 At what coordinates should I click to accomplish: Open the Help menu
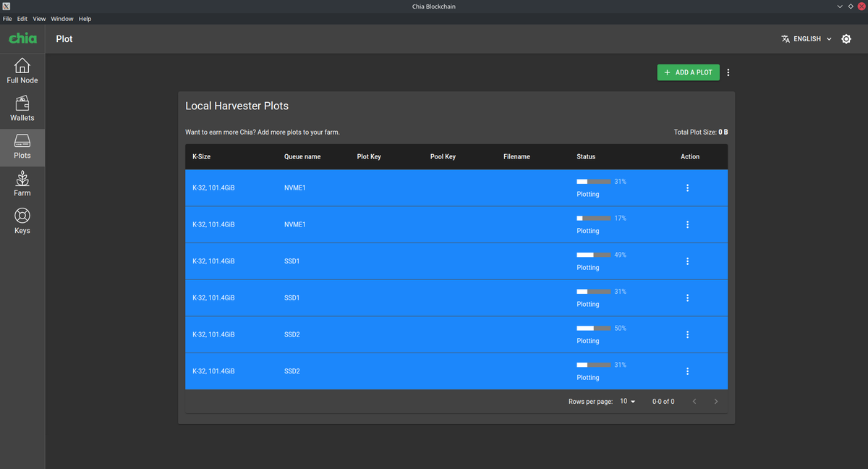point(85,18)
